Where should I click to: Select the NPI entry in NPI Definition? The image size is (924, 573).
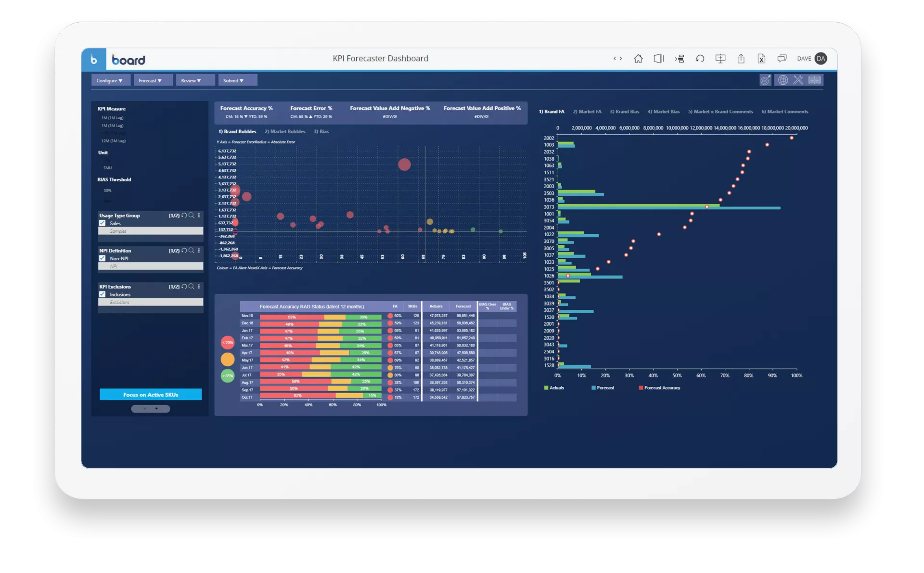(151, 267)
